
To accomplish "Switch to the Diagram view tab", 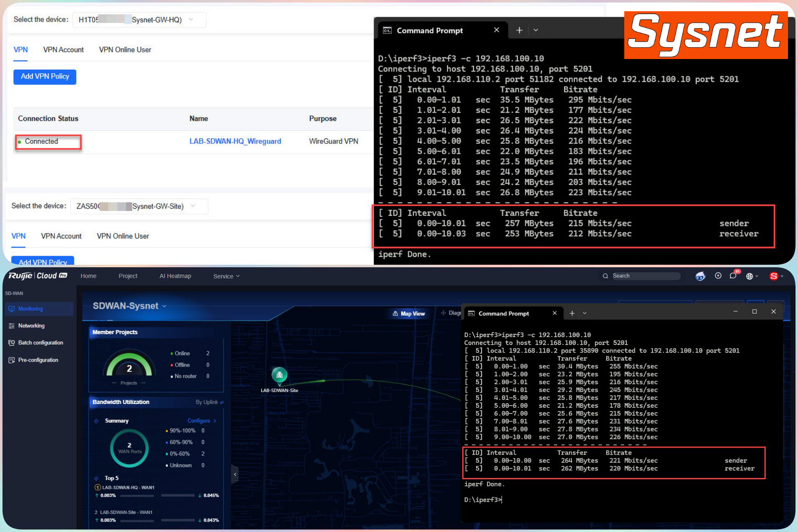I will tap(451, 313).
